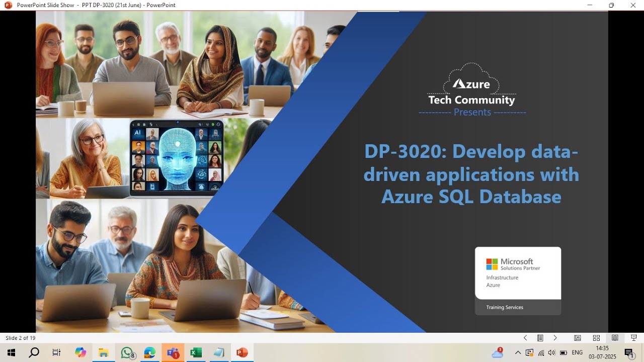Launch Copilot from the taskbar
The height and width of the screenshot is (362, 644).
tap(80, 352)
